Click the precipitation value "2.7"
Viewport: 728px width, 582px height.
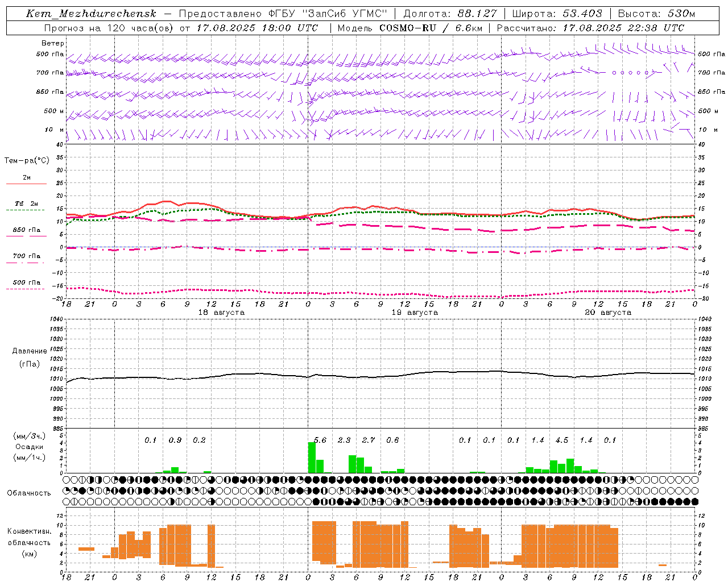click(x=369, y=440)
